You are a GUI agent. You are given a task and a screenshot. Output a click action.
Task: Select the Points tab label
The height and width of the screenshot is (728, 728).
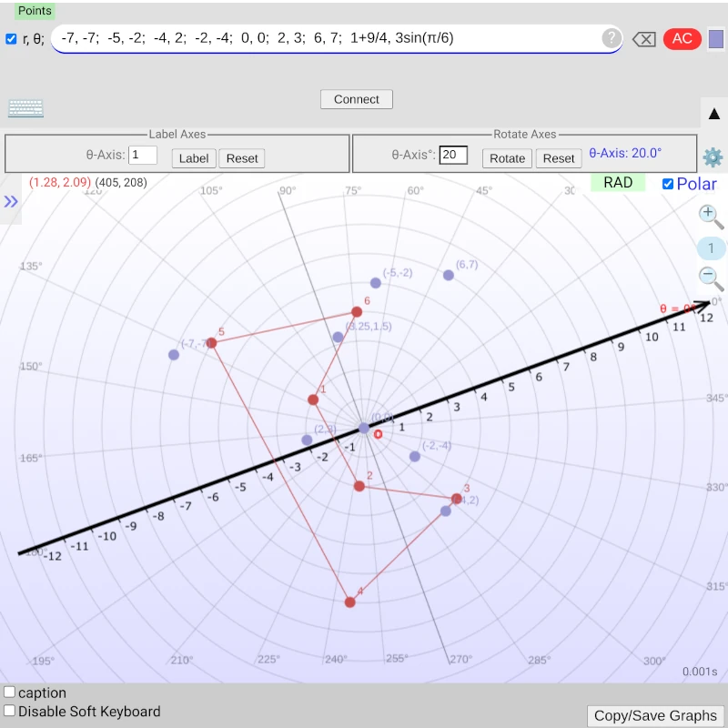point(35,11)
